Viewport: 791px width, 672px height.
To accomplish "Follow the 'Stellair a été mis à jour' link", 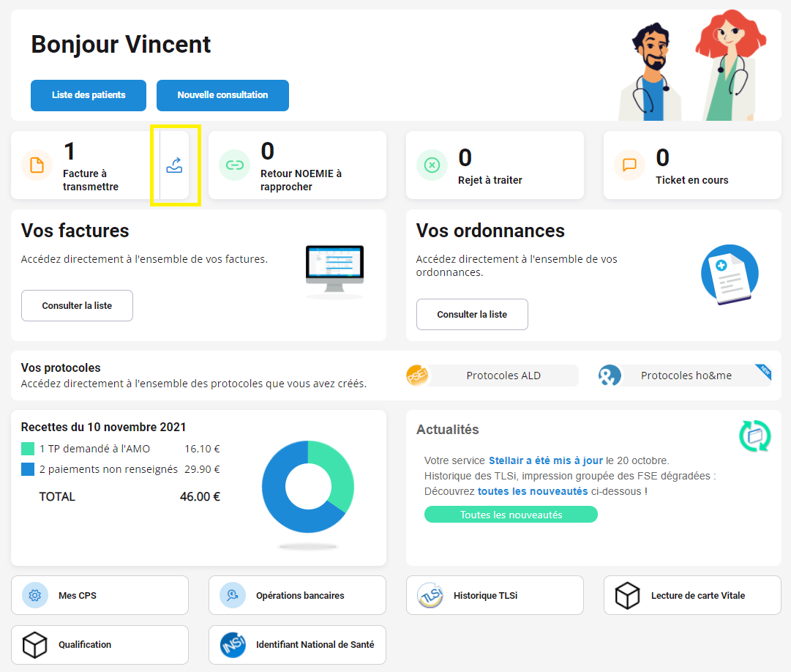I will pos(545,460).
